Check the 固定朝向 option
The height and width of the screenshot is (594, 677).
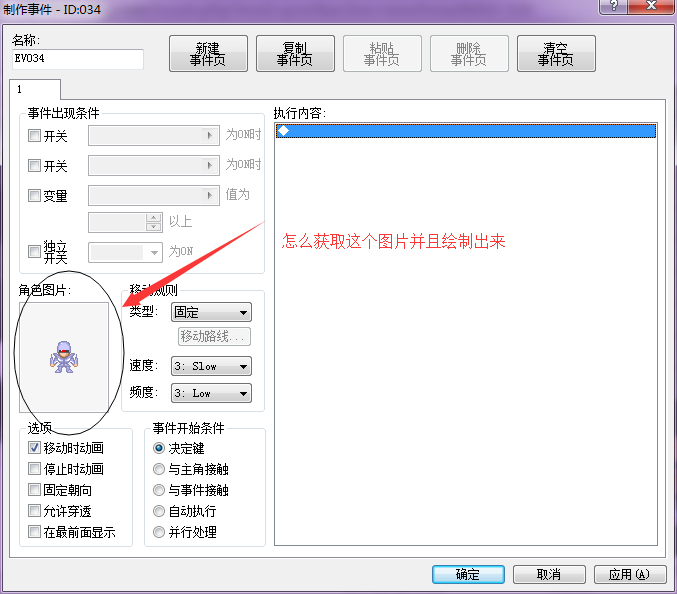click(x=34, y=490)
